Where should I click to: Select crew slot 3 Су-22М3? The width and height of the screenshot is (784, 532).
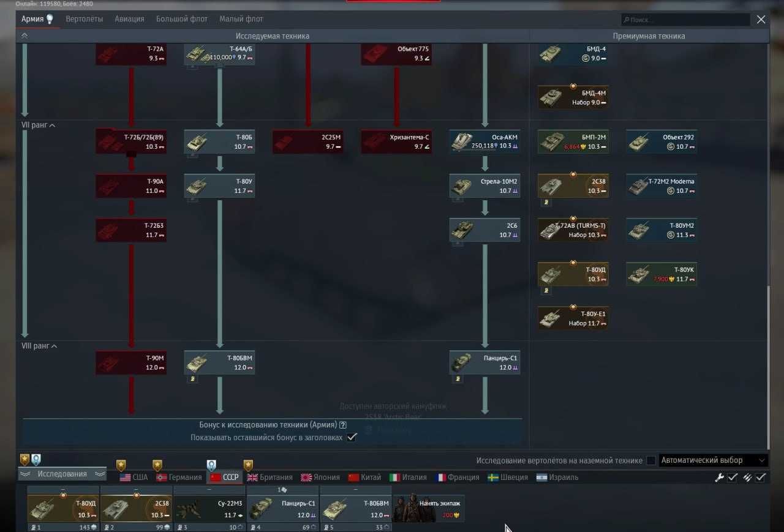tap(209, 508)
